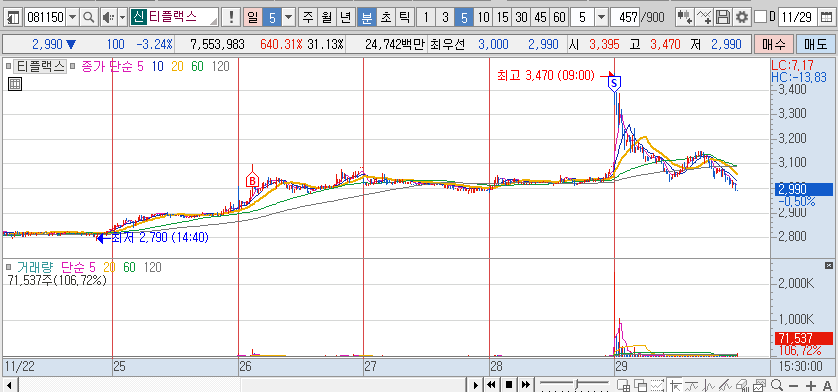Select the 10-minute interval button
The height and width of the screenshot is (392, 838).
point(483,18)
